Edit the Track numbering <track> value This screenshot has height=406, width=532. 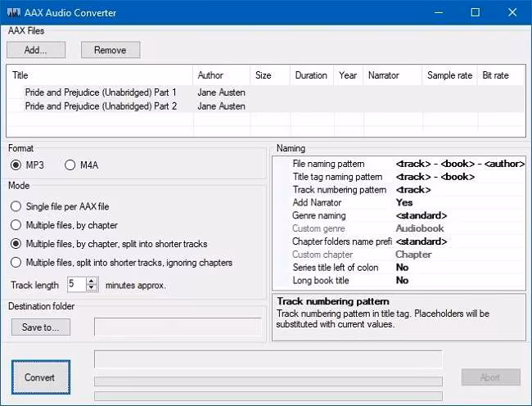click(413, 190)
